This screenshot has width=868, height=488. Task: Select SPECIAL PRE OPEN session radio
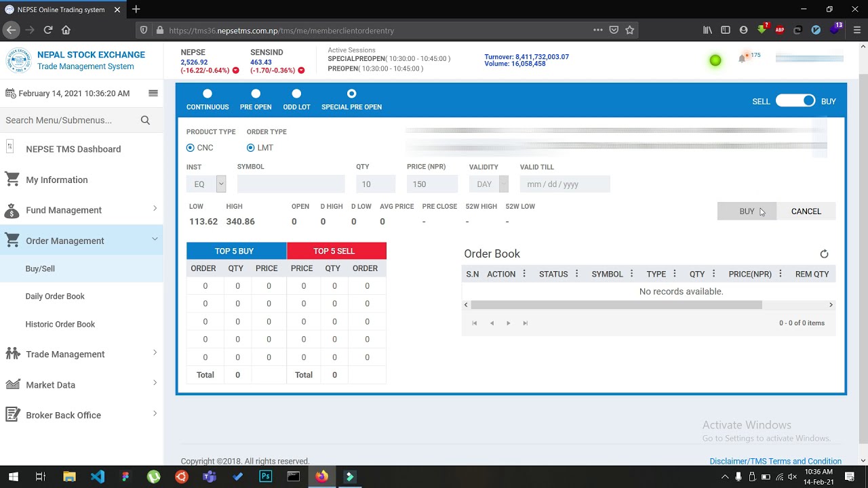(x=351, y=94)
